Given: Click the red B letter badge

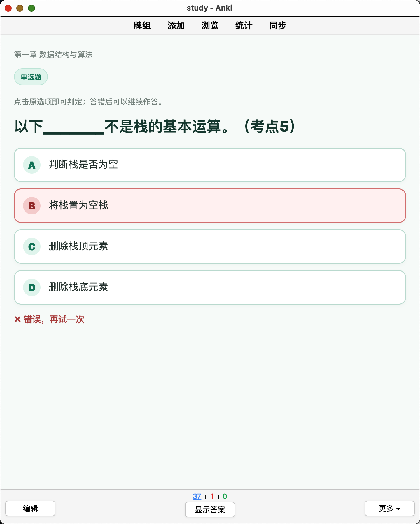Looking at the screenshot, I should click(32, 206).
